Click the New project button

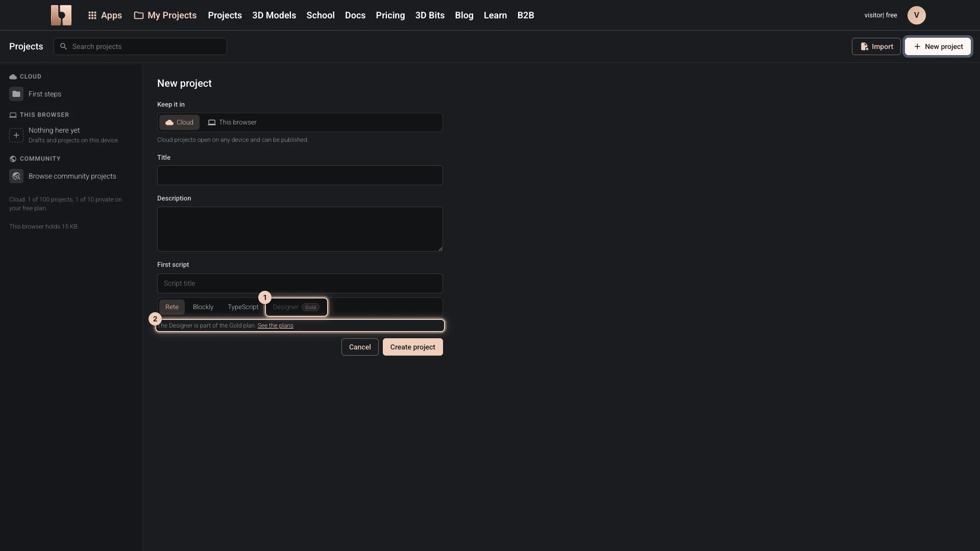tap(938, 46)
